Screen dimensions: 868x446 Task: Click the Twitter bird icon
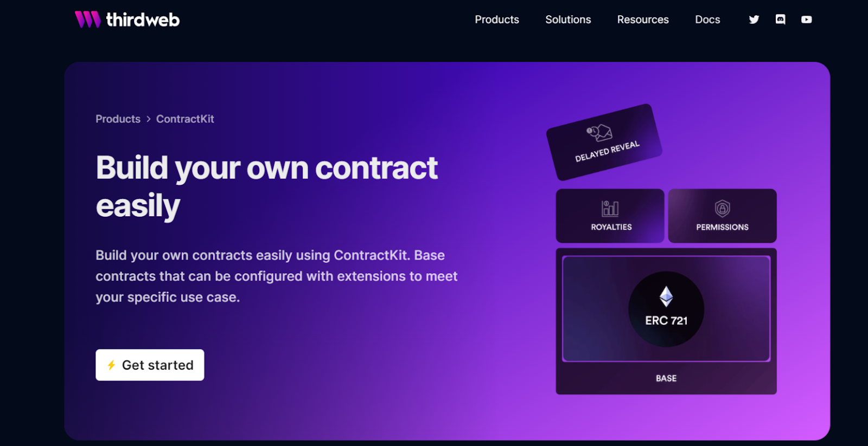[x=754, y=19]
